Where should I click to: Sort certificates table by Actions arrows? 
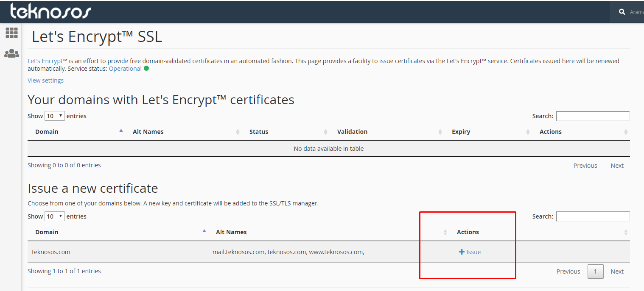(x=626, y=132)
